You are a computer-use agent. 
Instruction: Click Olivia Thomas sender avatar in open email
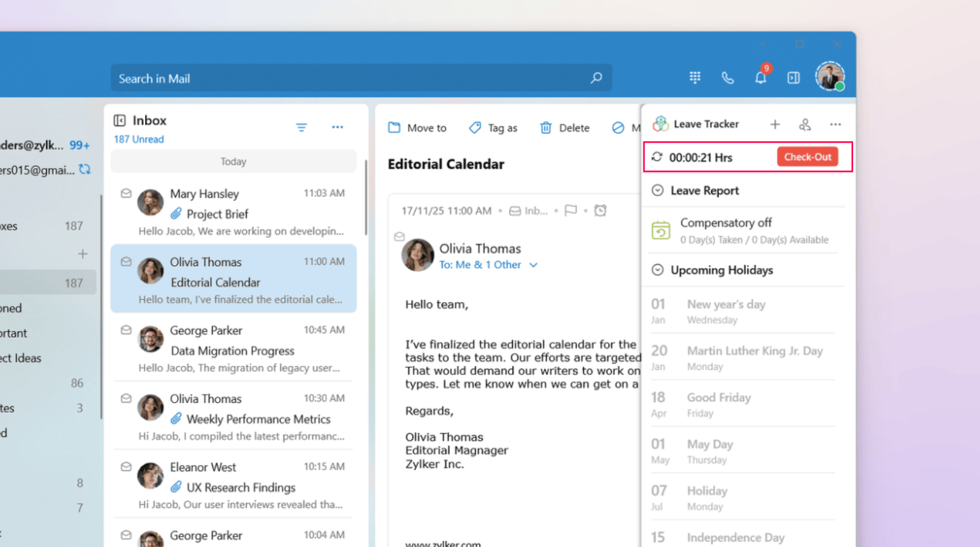[x=418, y=255]
